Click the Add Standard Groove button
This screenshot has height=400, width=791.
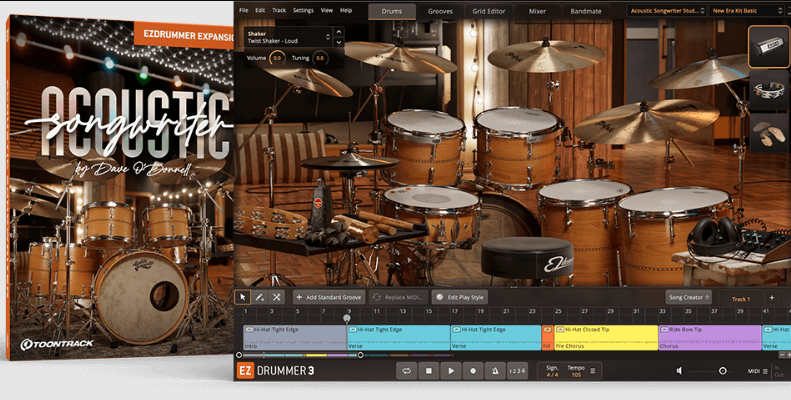point(329,297)
